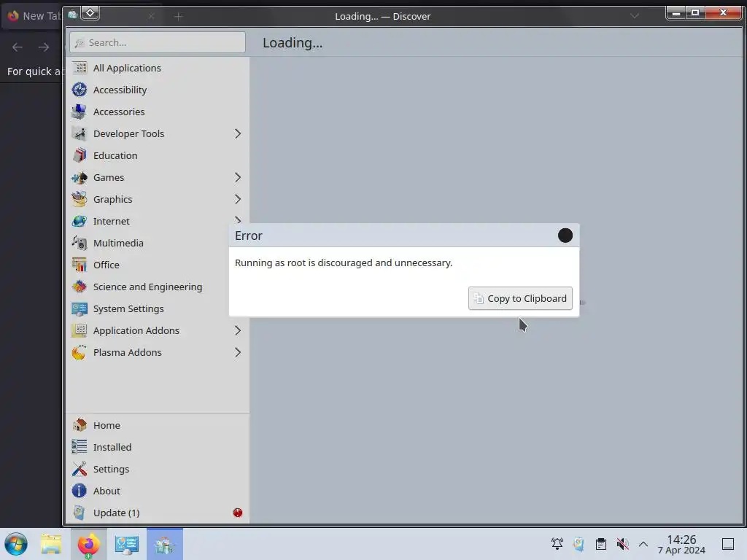Switch to Firefox from taskbar
This screenshot has width=747, height=560.
[x=88, y=544]
